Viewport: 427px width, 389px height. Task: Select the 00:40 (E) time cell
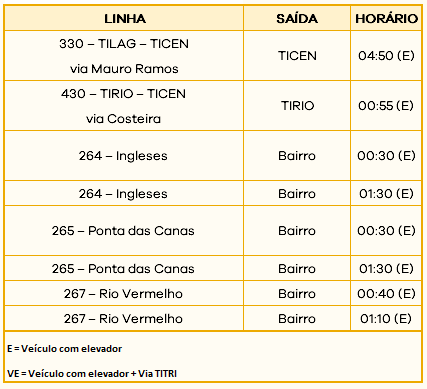coord(386,293)
